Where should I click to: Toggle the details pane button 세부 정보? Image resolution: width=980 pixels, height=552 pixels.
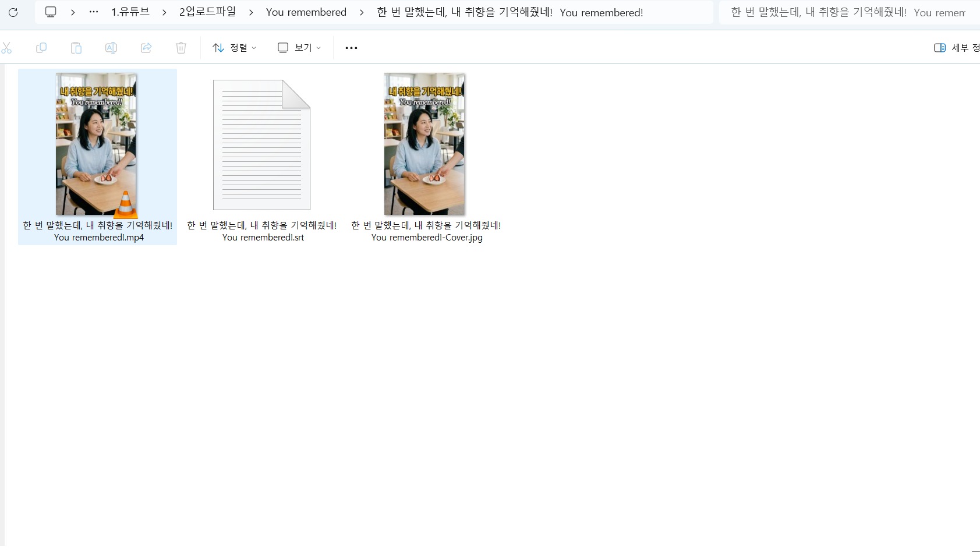(957, 48)
